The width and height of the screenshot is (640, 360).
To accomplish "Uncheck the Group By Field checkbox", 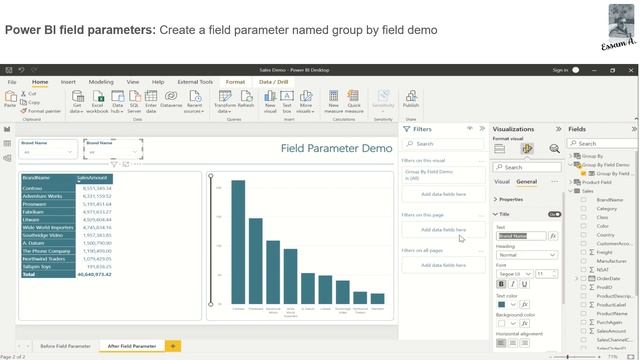I will [584, 173].
